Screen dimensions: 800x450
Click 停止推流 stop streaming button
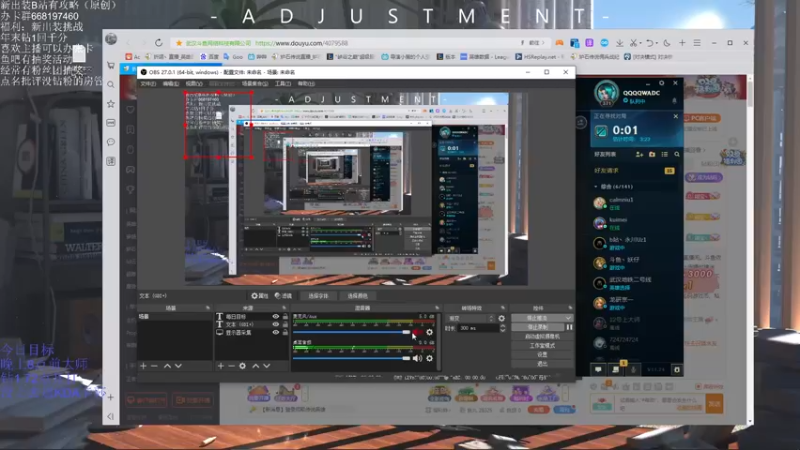[537, 318]
